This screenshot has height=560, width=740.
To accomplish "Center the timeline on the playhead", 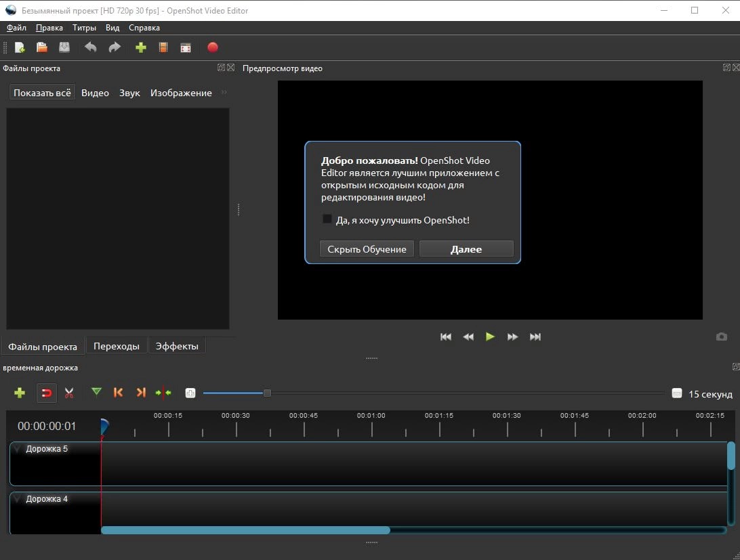I will point(163,393).
